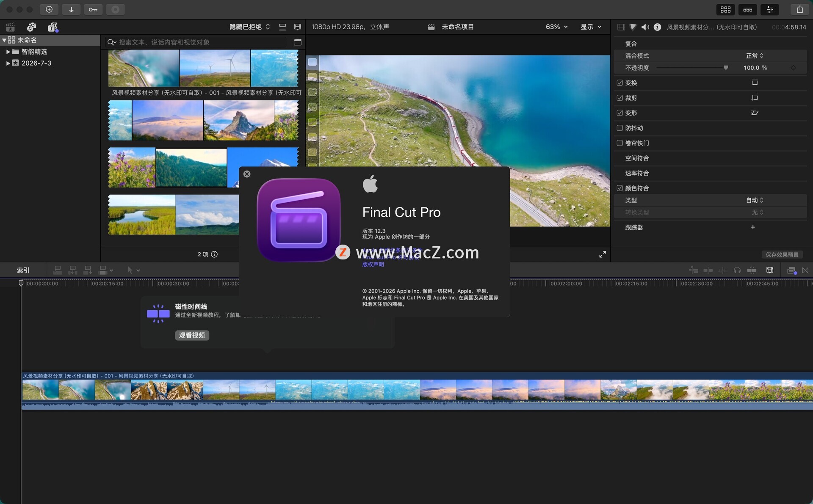Click the overwrite clip edit button
Screen dimensions: 813x504
click(103, 270)
